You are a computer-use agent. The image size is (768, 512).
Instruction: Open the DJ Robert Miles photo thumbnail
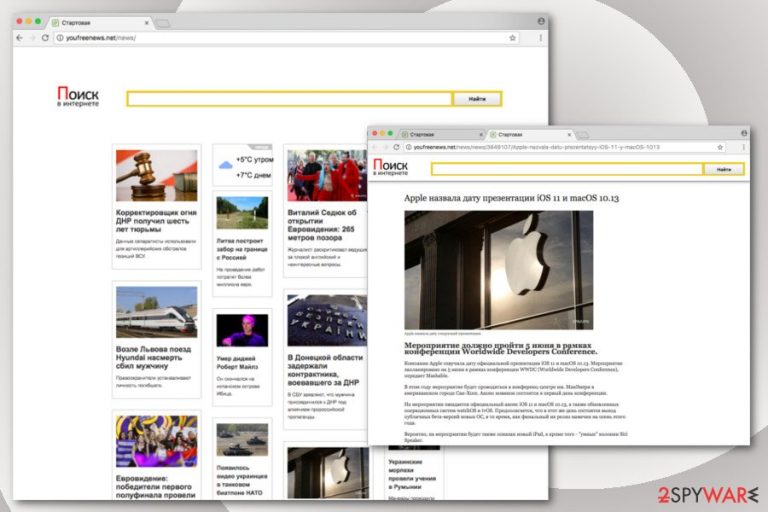(x=242, y=331)
